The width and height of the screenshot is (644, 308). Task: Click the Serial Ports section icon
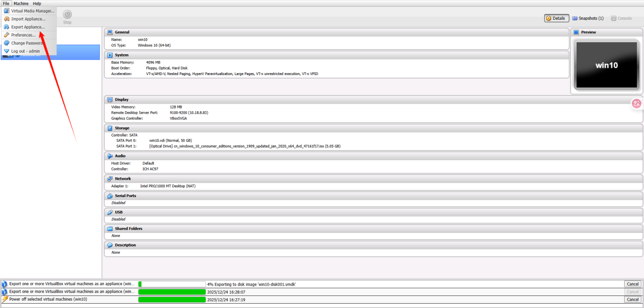[110, 195]
